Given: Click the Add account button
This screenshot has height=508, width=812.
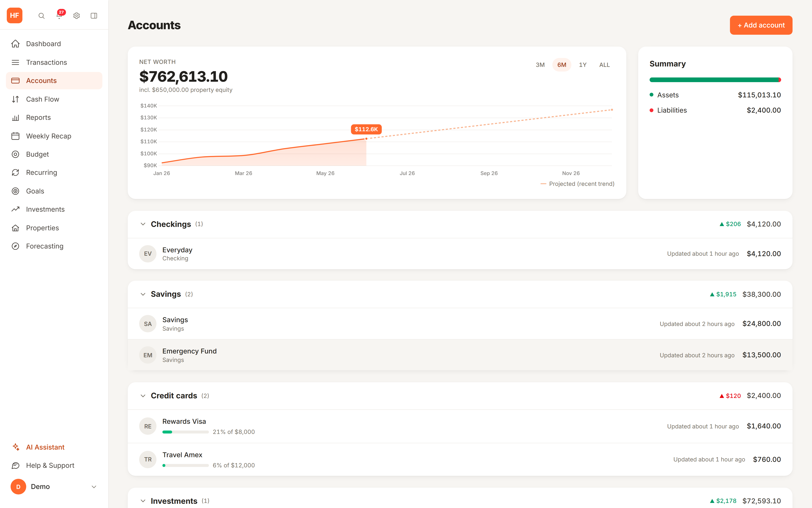Looking at the screenshot, I should pos(761,25).
